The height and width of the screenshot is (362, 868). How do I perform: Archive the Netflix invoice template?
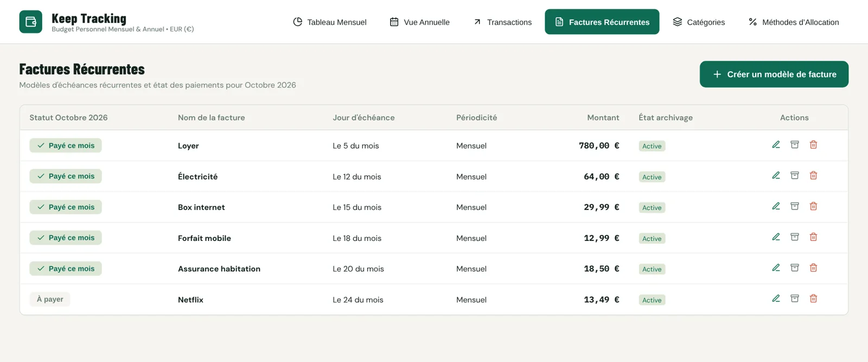point(795,299)
